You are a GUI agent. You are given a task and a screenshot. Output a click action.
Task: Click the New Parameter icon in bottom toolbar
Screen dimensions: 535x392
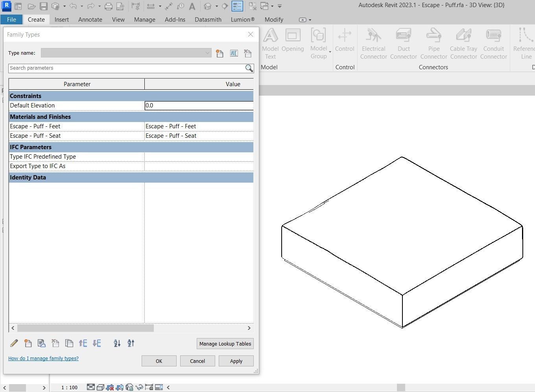coord(28,343)
